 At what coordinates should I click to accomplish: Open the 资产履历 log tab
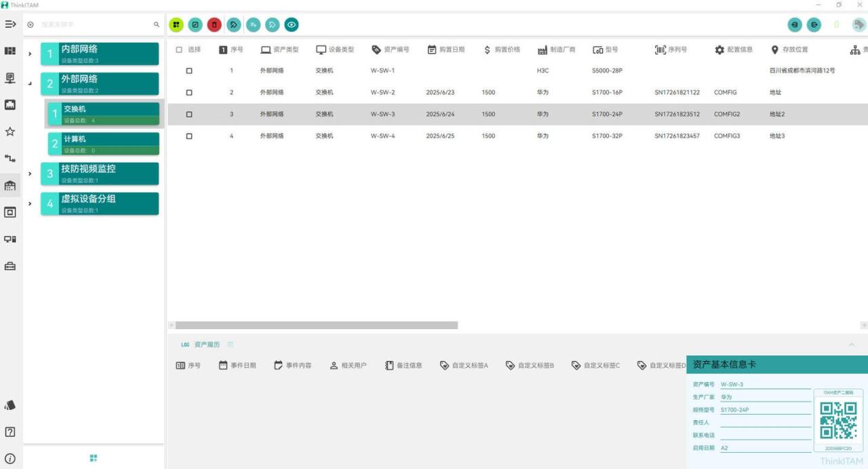[206, 345]
